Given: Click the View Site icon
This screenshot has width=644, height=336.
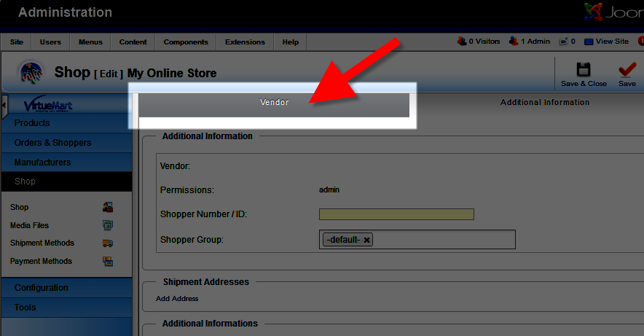Looking at the screenshot, I should point(589,42).
